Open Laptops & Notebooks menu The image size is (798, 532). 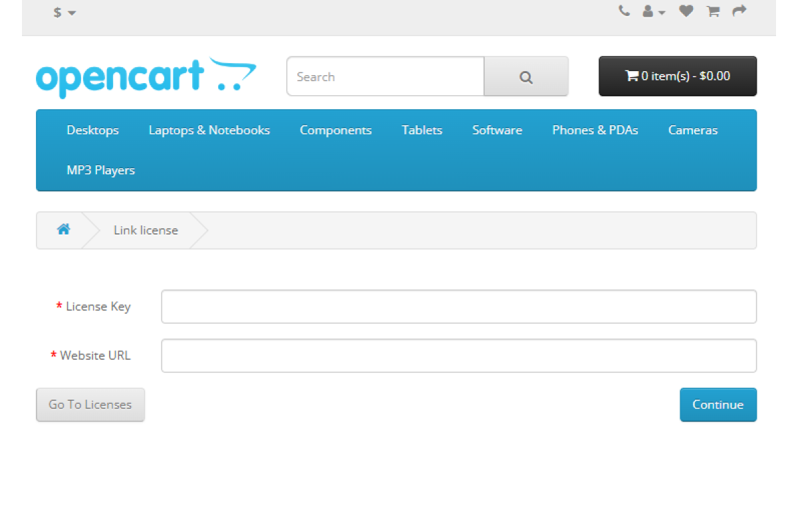(209, 130)
